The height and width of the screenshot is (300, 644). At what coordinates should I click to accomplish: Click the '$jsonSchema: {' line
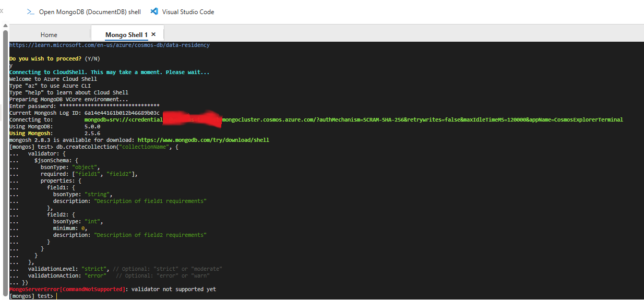[x=56, y=160]
